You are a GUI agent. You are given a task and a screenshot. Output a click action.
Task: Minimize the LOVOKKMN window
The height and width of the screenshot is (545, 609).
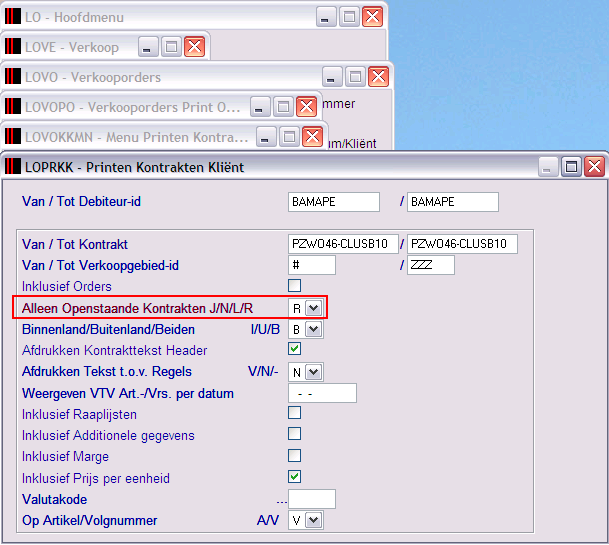266,137
